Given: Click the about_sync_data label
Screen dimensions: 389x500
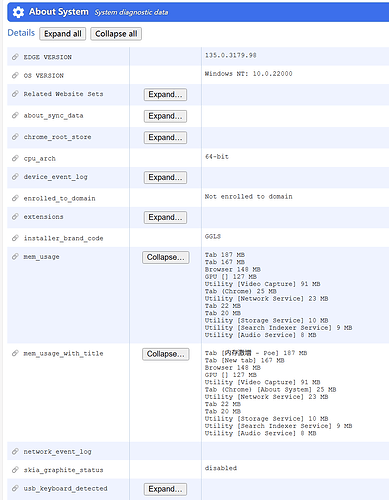Looking at the screenshot, I should [x=53, y=116].
